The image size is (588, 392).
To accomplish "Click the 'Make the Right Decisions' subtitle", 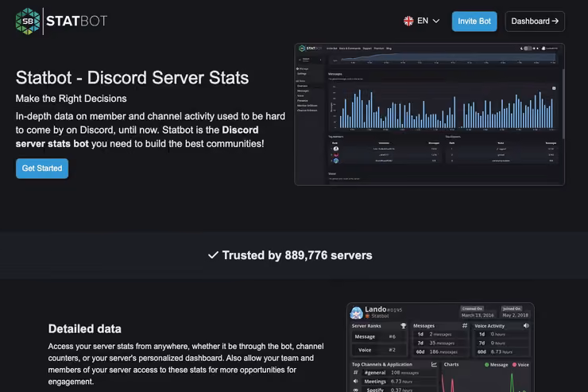I will 72,99.
